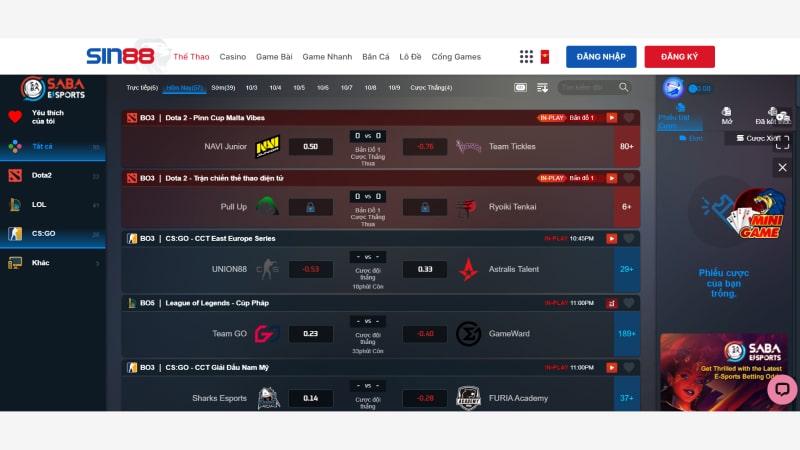This screenshot has width=800, height=450.
Task: Select Khác in the sidebar
Action: point(53,263)
